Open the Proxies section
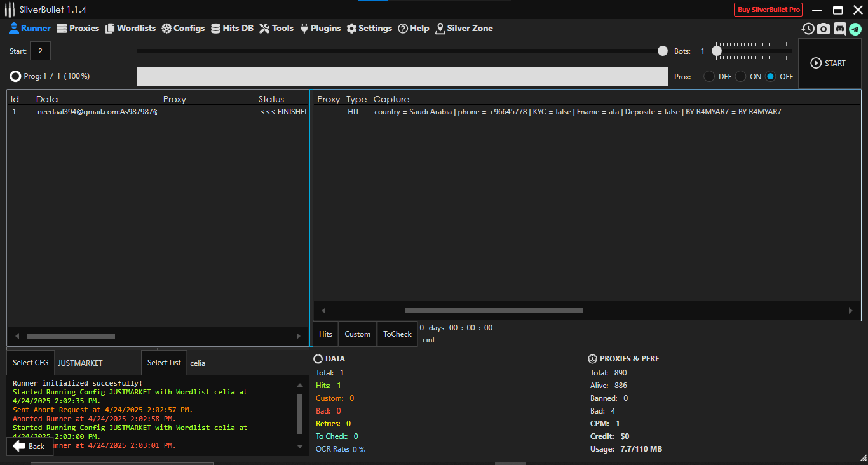The image size is (868, 465). 78,28
